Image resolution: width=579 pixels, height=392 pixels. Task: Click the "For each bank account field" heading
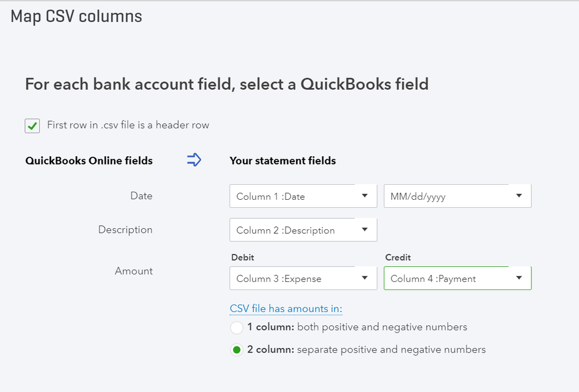[x=227, y=85]
